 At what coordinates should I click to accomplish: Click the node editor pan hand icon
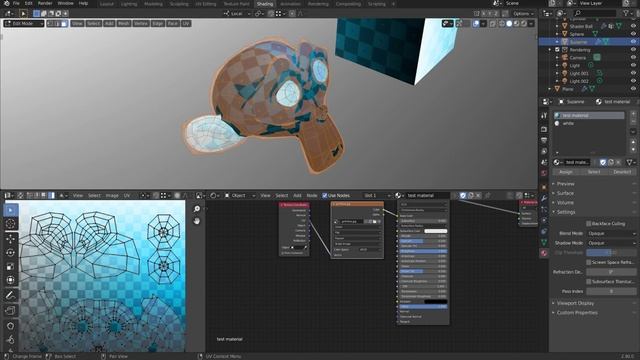pyautogui.click(x=197, y=221)
